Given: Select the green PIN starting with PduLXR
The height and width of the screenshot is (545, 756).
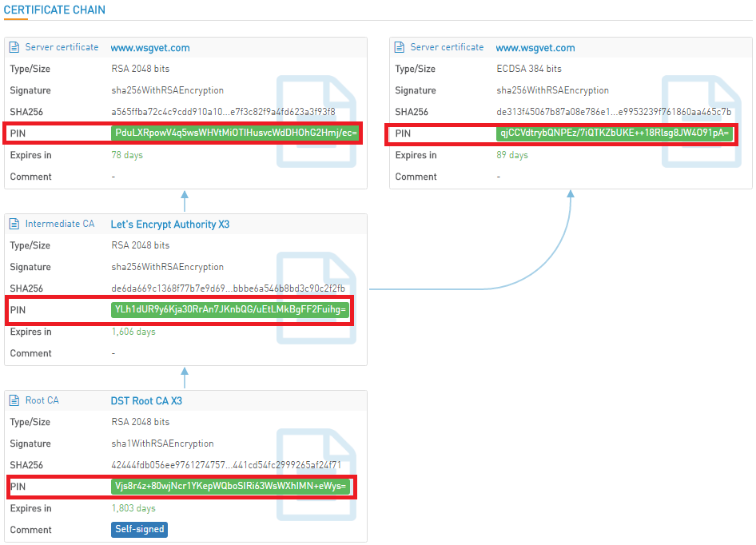Looking at the screenshot, I should coord(236,133).
